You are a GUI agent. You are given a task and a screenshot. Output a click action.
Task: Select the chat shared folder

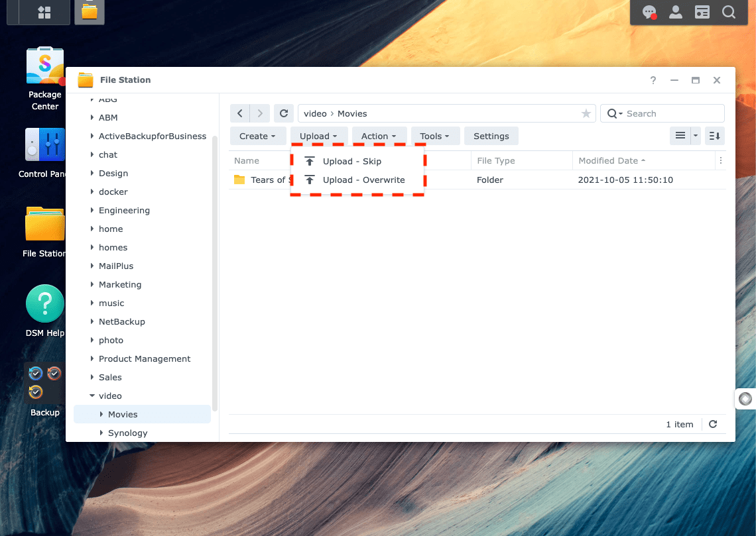tap(108, 154)
